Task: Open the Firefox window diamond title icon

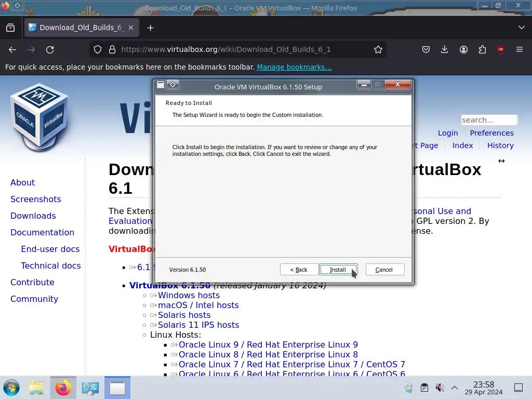Action: (x=17, y=5)
